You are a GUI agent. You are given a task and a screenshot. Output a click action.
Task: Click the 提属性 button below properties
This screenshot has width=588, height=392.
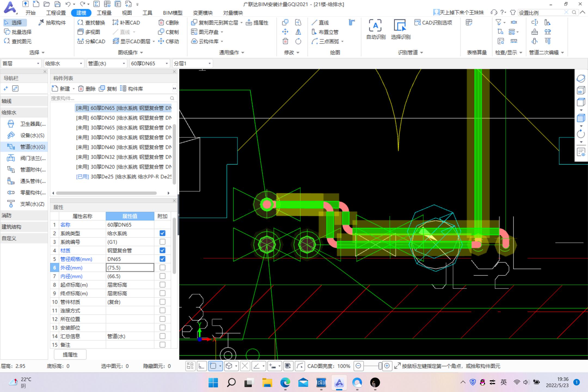pos(70,355)
